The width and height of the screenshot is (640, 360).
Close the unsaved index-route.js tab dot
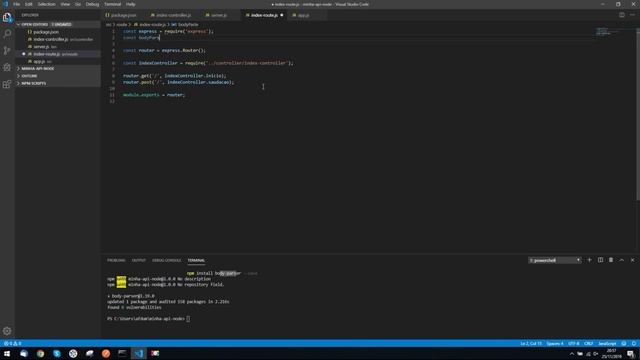coord(282,15)
